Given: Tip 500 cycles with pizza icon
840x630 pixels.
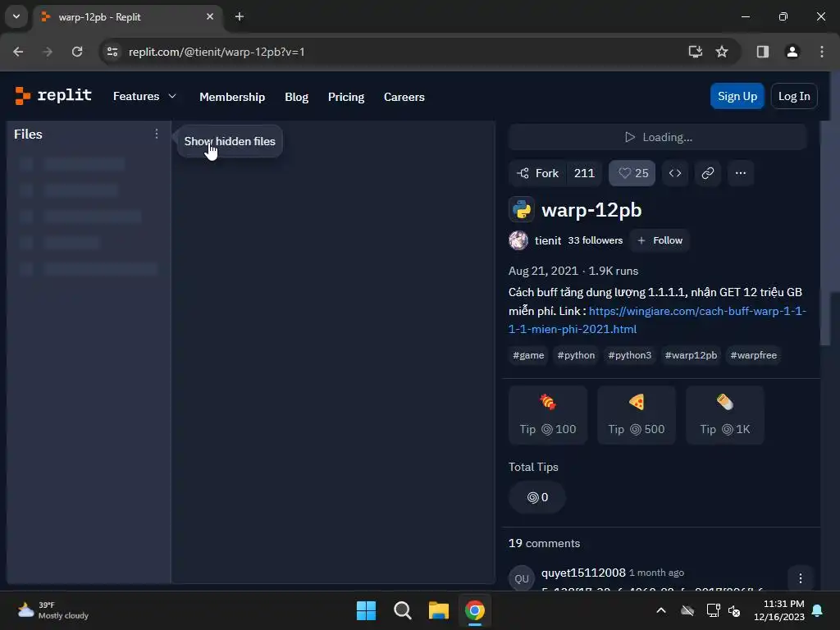Looking at the screenshot, I should (637, 414).
